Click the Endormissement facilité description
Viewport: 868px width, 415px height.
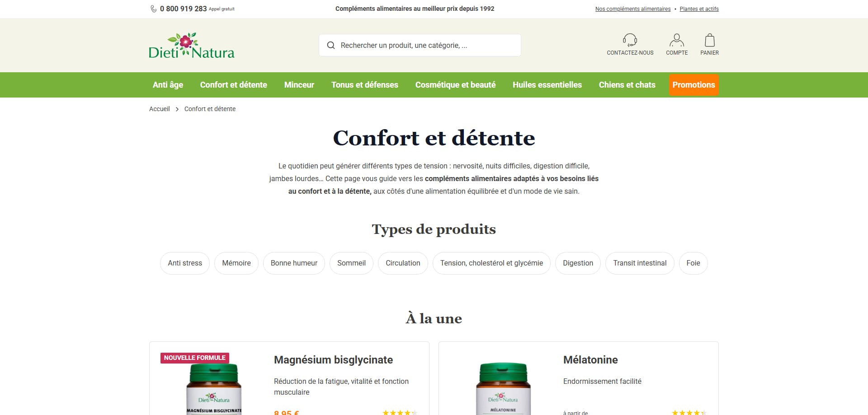tap(602, 382)
